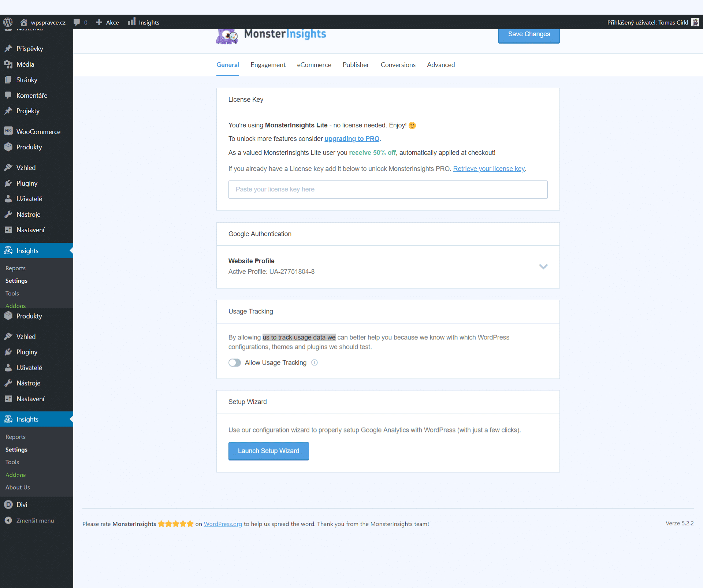Click the five-star rating in footer
The height and width of the screenshot is (588, 703).
(x=176, y=524)
